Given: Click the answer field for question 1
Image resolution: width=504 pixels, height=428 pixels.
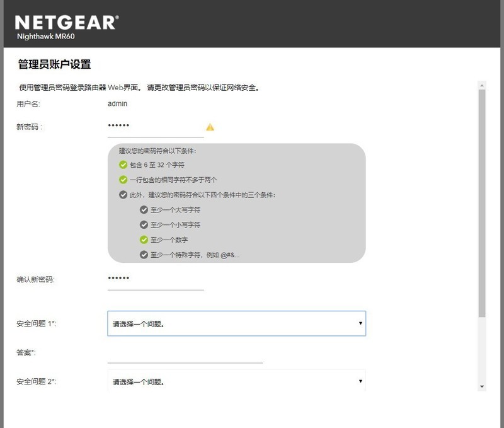Looking at the screenshot, I should [185, 355].
